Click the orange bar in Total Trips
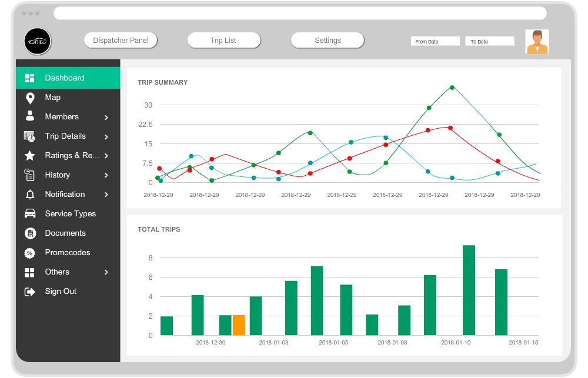 239,325
